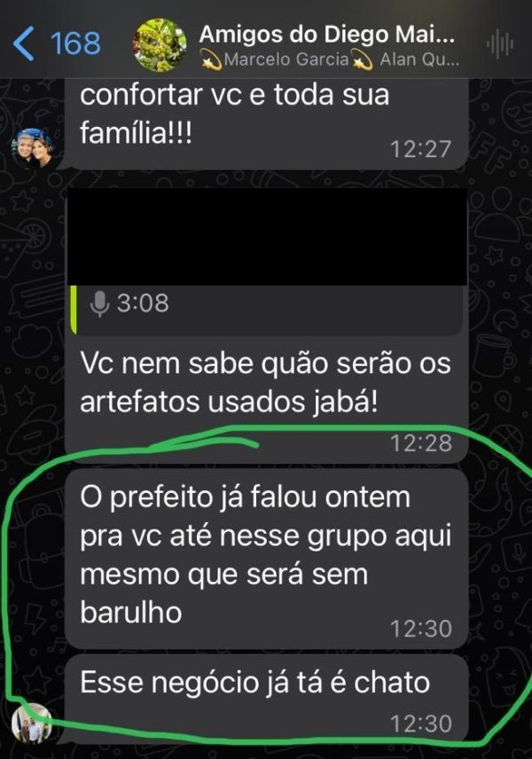Open the couple avatar beside the família message

(x=33, y=148)
